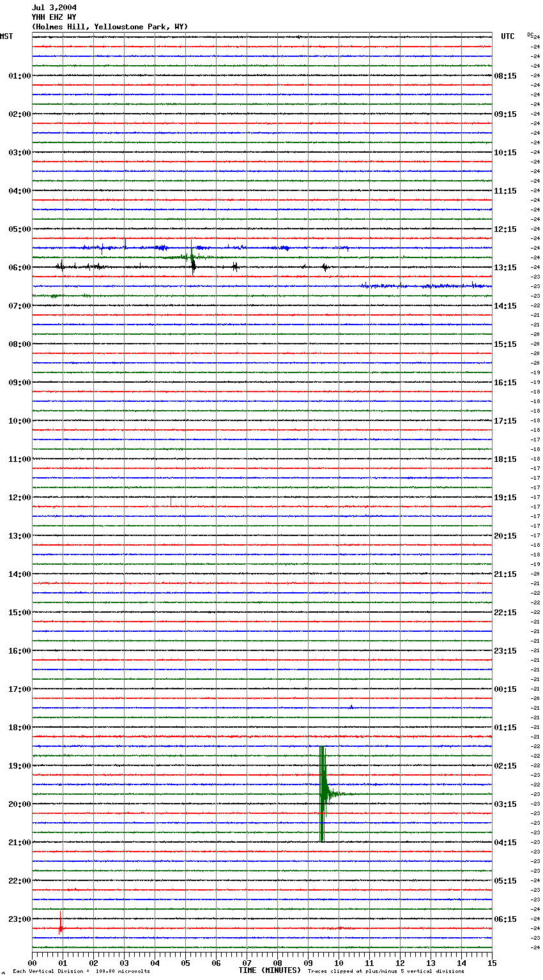Select the 01:00 MST time label
Viewport: 543px width, 980px height.
(x=20, y=76)
